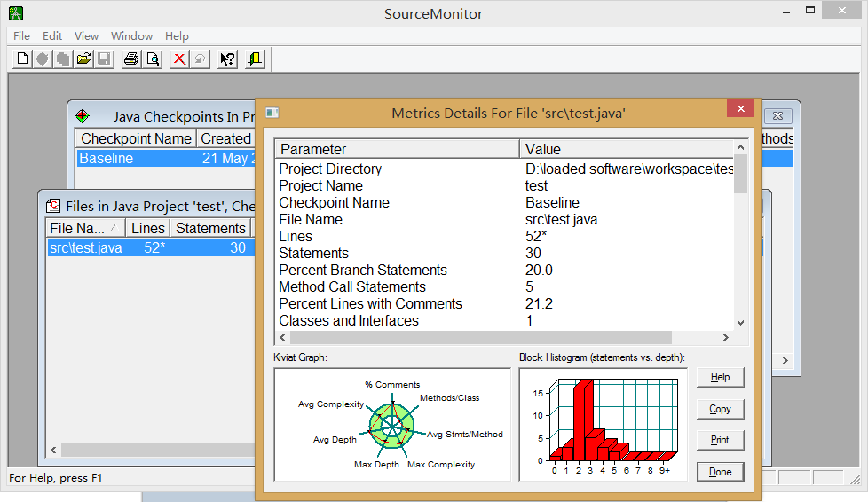Close the Java Checkpoints window
This screenshot has width=868, height=502.
point(777,115)
